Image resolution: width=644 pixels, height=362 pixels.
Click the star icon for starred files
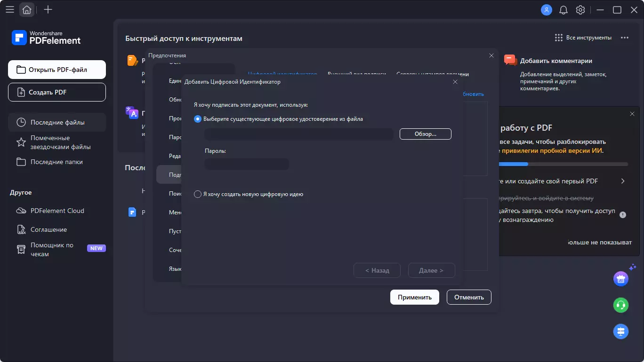tap(21, 142)
